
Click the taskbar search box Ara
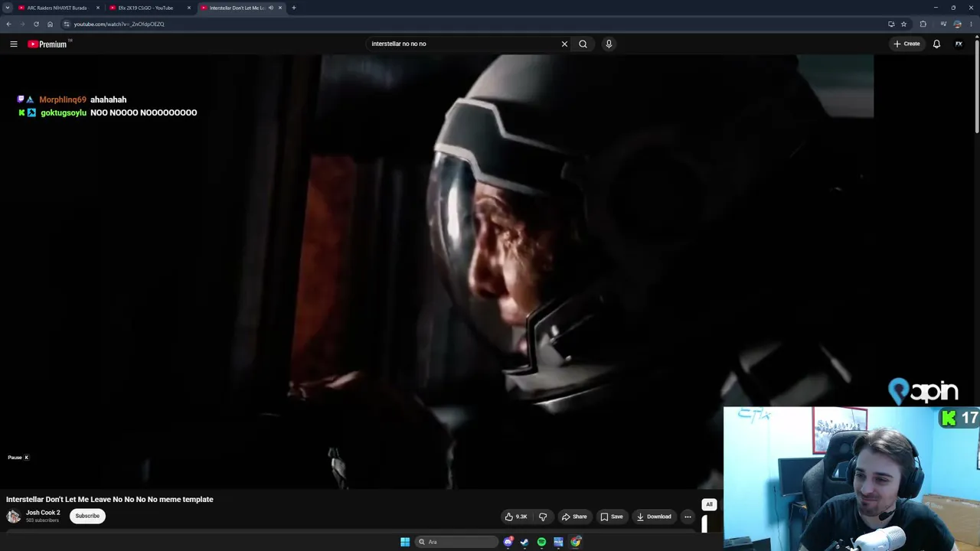(x=457, y=542)
